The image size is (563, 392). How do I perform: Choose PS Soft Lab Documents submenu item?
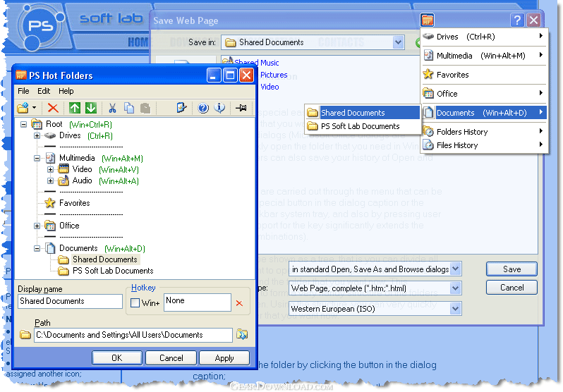coord(363,126)
